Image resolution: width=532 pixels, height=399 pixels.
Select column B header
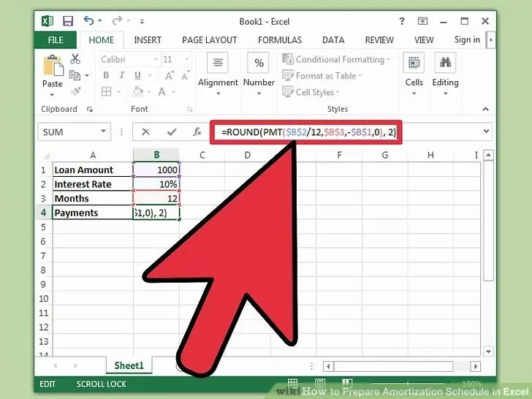(x=156, y=155)
